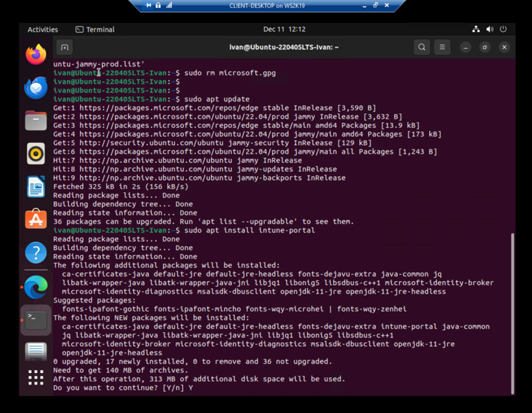This screenshot has width=532, height=413.
Task: Click the 'Need to get 140 MB' line
Action: pyautogui.click(x=121, y=370)
